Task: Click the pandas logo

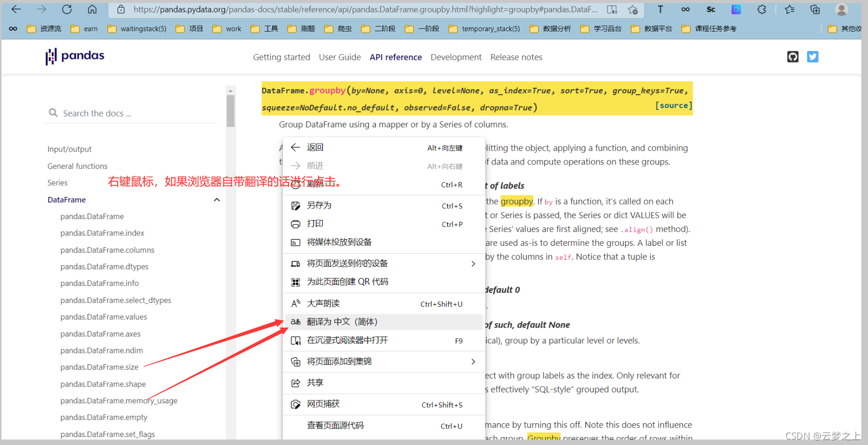Action: tap(75, 56)
